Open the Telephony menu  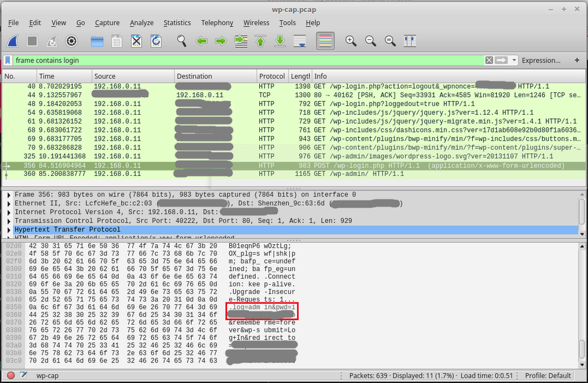[x=217, y=23]
